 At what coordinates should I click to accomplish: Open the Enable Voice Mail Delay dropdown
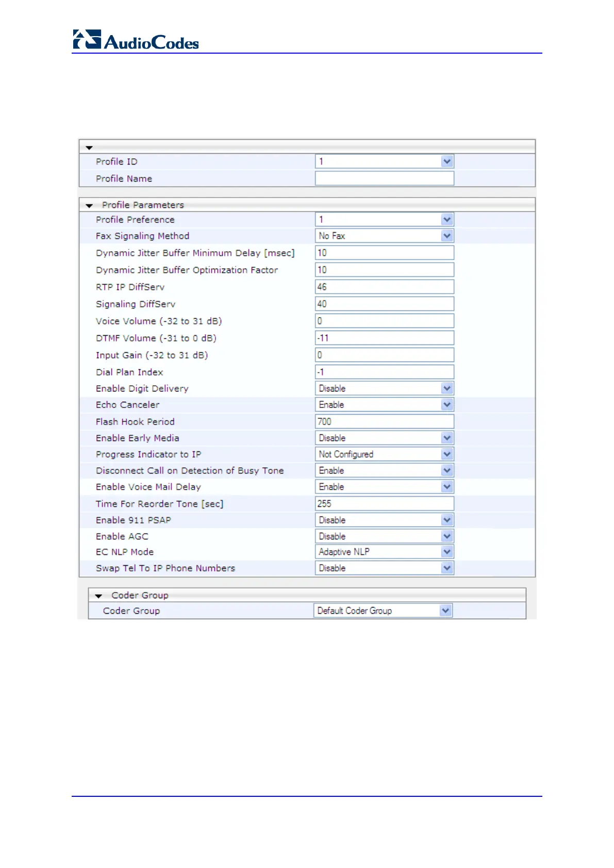coord(384,487)
